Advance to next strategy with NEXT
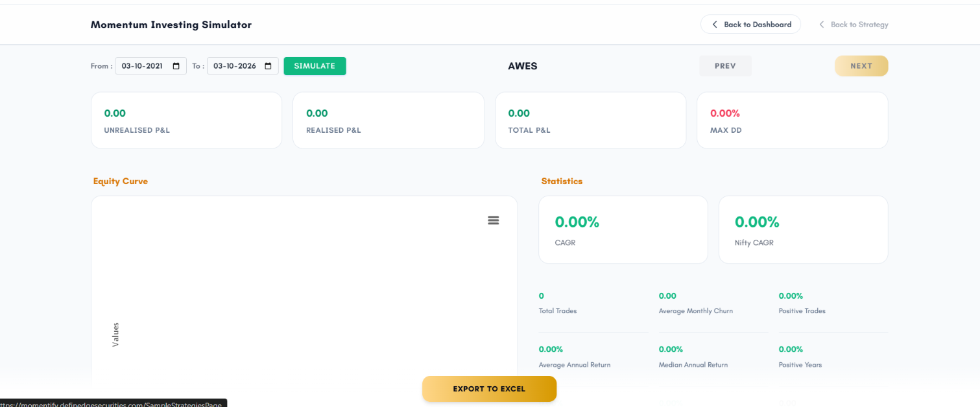This screenshot has width=980, height=407. click(x=861, y=66)
